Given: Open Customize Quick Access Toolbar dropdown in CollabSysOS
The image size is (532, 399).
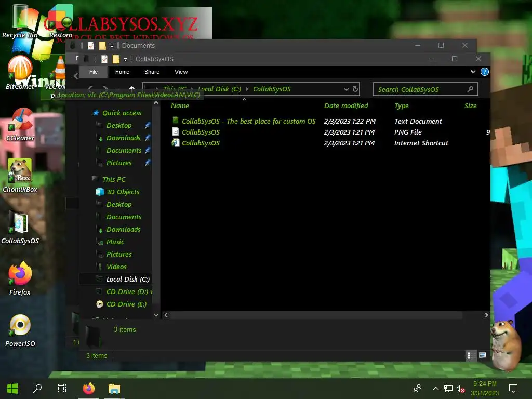Looking at the screenshot, I should (x=125, y=59).
